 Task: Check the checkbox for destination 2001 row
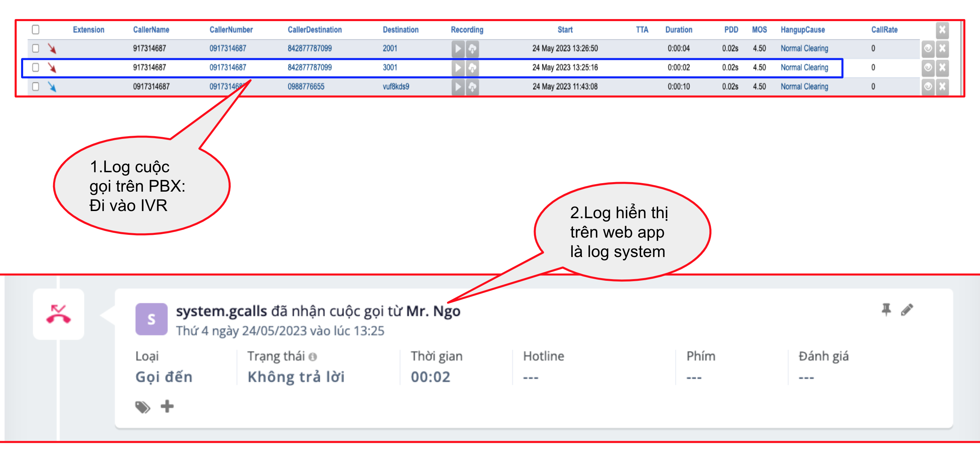click(x=36, y=48)
